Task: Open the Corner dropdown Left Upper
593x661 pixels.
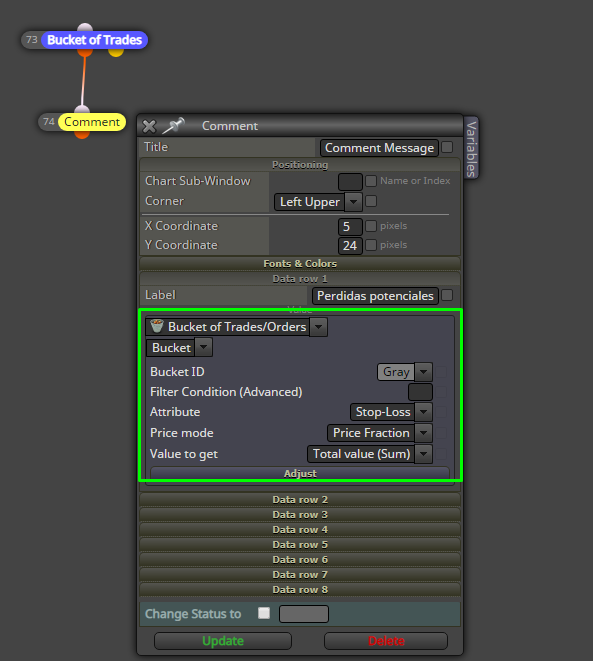Action: (x=318, y=202)
